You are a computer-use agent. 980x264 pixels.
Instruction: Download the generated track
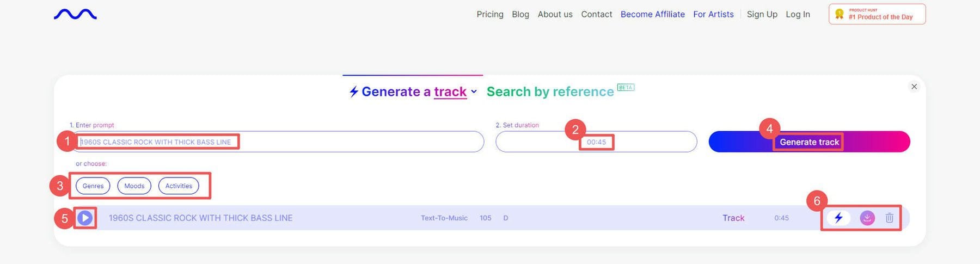(867, 218)
